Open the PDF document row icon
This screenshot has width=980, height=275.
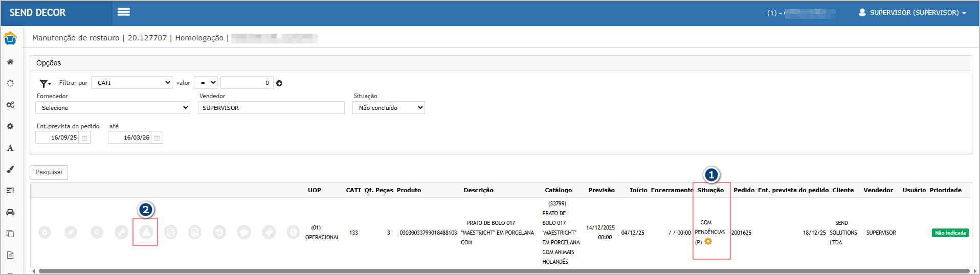[x=170, y=233]
